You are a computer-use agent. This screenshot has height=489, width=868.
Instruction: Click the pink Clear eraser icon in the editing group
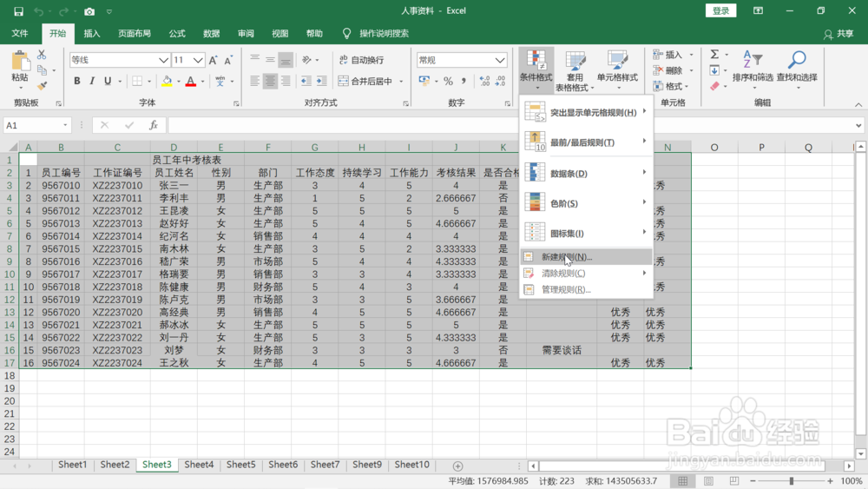pyautogui.click(x=714, y=86)
